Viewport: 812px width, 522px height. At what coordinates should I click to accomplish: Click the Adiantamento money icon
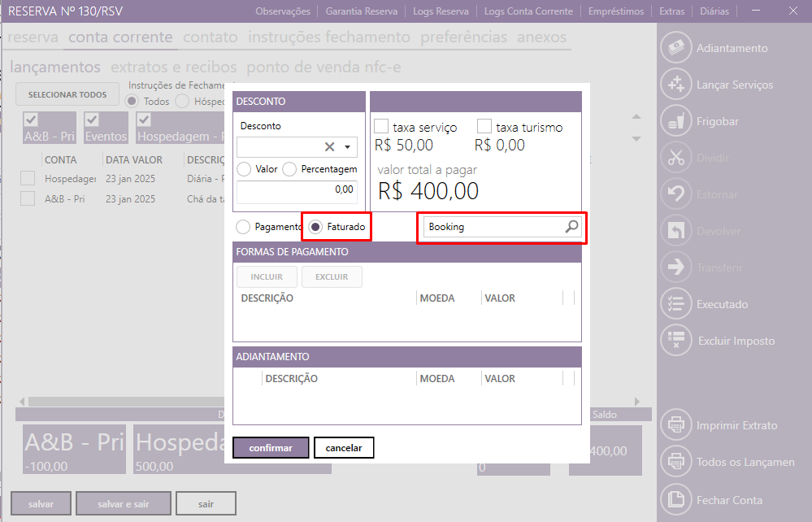[675, 48]
